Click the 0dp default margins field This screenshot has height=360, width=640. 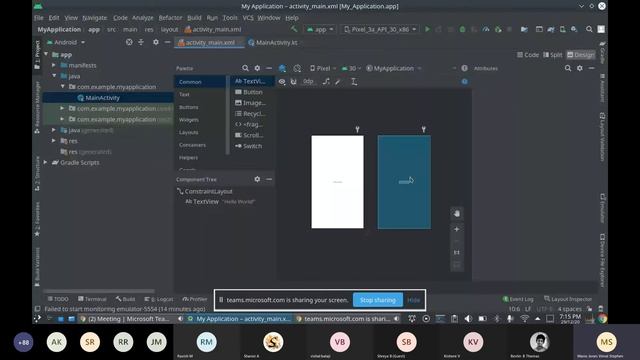click(x=309, y=82)
